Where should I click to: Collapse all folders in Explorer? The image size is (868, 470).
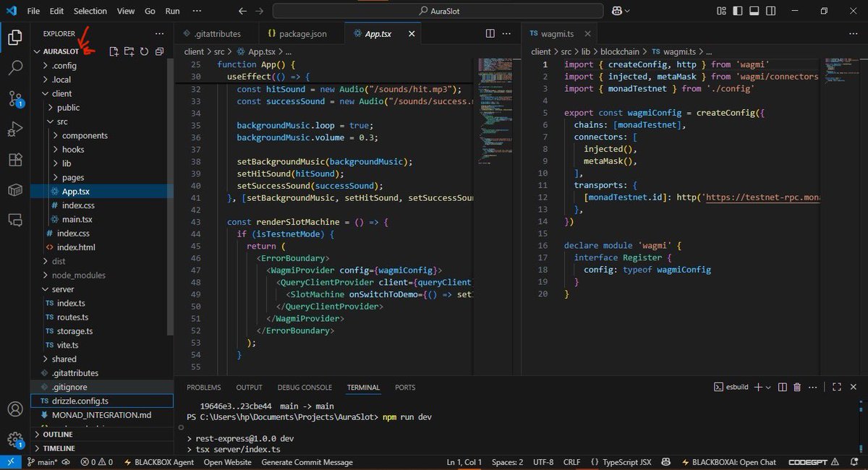(160, 51)
